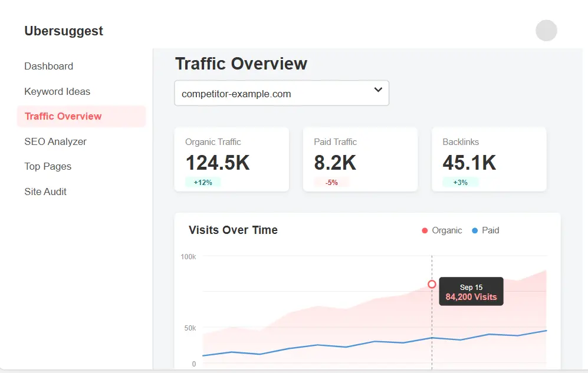Click the -5% decline badge under Paid Traffic

(x=331, y=182)
